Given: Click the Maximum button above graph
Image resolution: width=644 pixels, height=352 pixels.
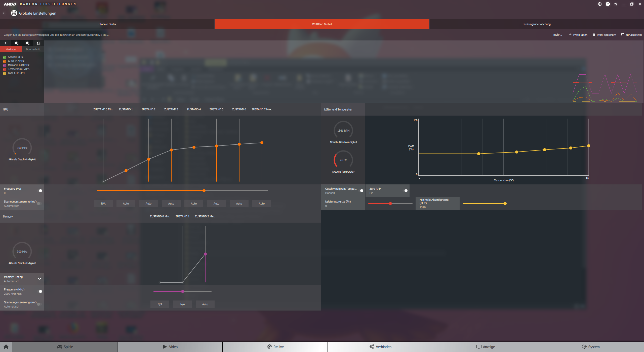Looking at the screenshot, I should 11,49.
